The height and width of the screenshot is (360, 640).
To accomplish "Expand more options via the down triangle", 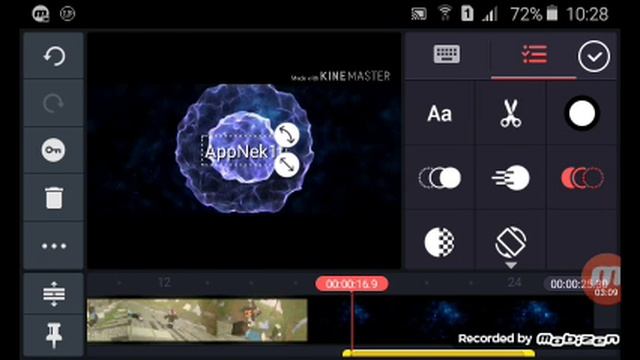I will (511, 265).
